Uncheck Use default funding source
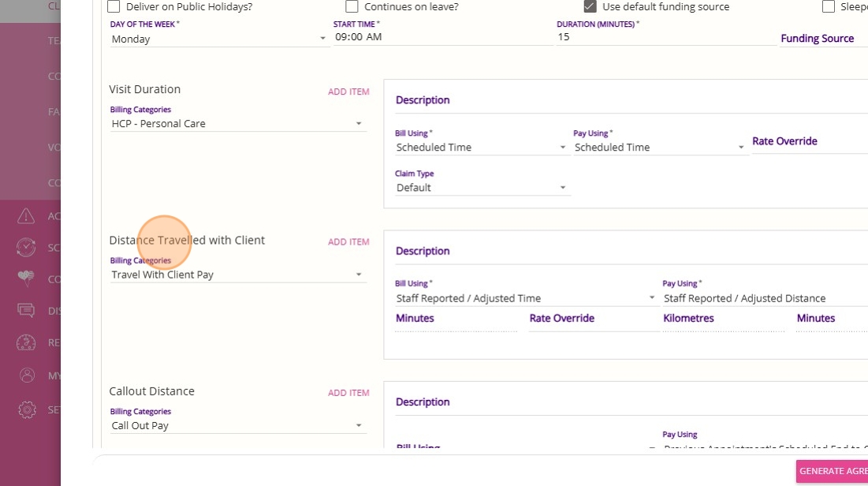This screenshot has width=868, height=486. pos(590,6)
